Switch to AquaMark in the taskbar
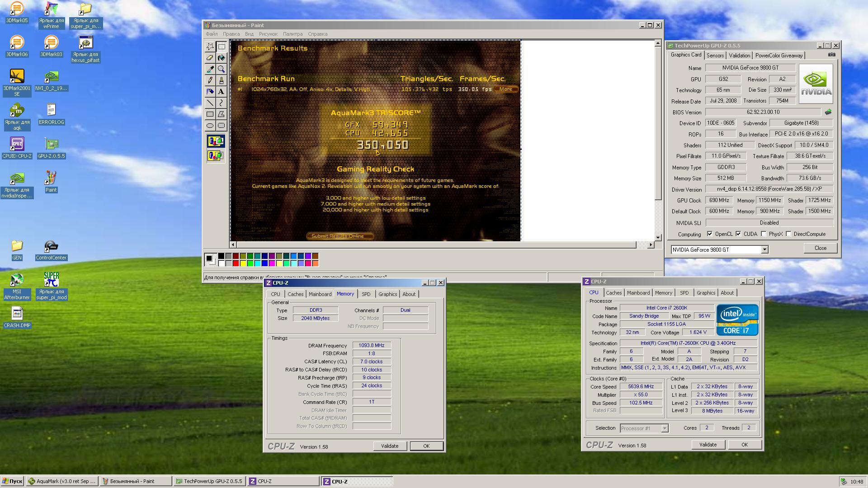This screenshot has width=868, height=488. tap(62, 481)
